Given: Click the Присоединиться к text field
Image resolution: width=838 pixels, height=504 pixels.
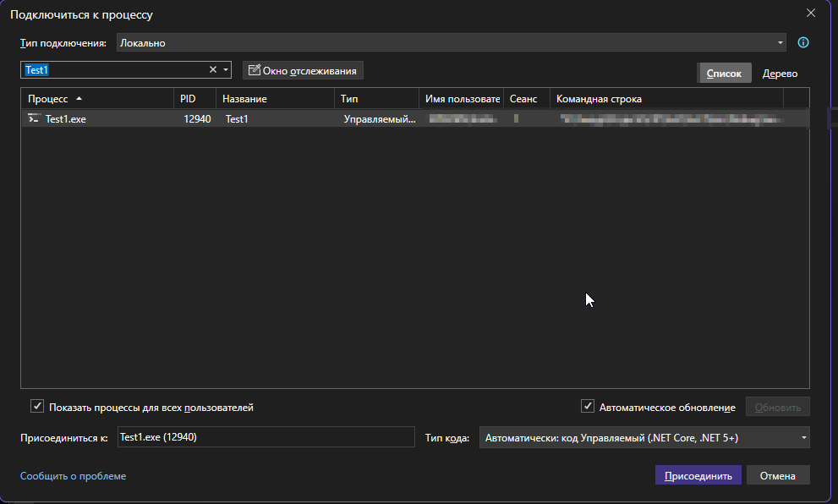Looking at the screenshot, I should click(x=265, y=437).
